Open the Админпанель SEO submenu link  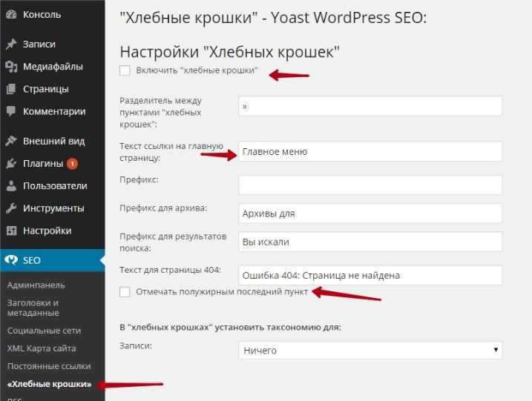tap(36, 285)
